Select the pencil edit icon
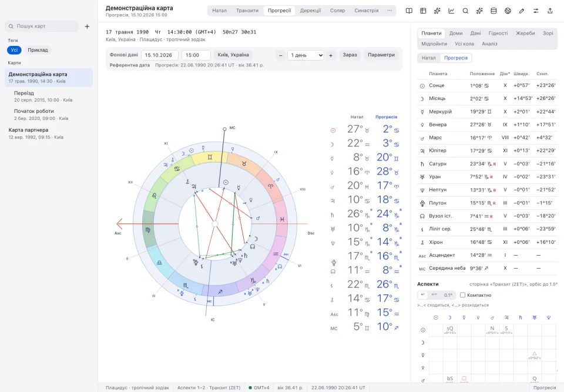This screenshot has width=564, height=392. pyautogui.click(x=522, y=11)
